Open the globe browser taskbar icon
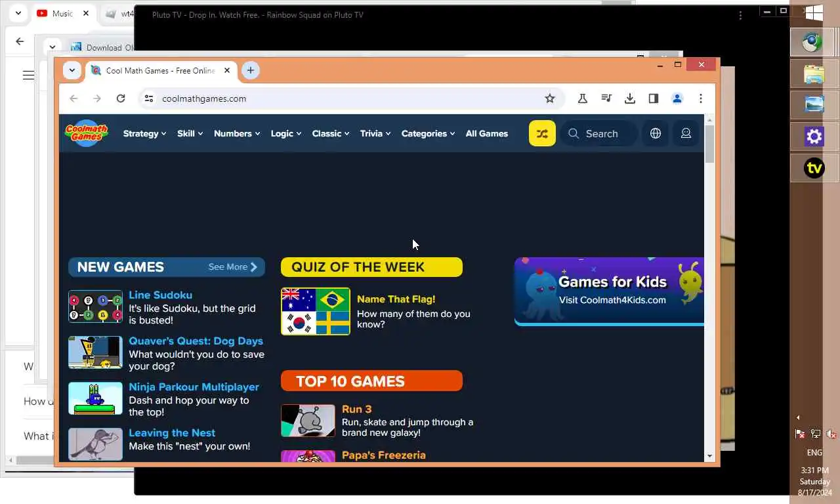Image resolution: width=840 pixels, height=504 pixels. [x=814, y=43]
